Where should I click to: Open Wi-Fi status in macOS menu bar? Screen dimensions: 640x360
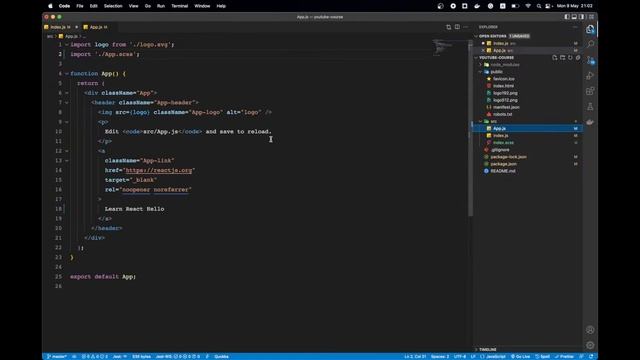pyautogui.click(x=528, y=6)
